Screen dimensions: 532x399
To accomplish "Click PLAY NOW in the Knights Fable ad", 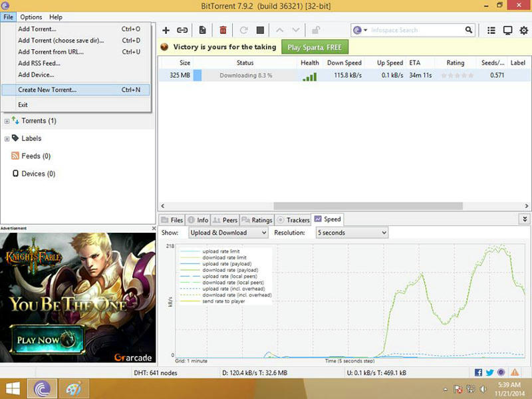I will point(47,340).
